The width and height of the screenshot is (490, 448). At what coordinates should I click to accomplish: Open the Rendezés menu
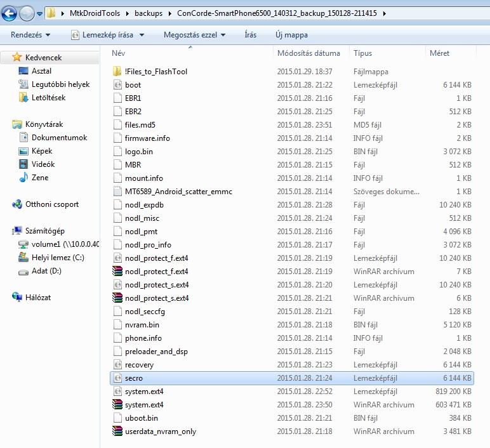coord(30,35)
